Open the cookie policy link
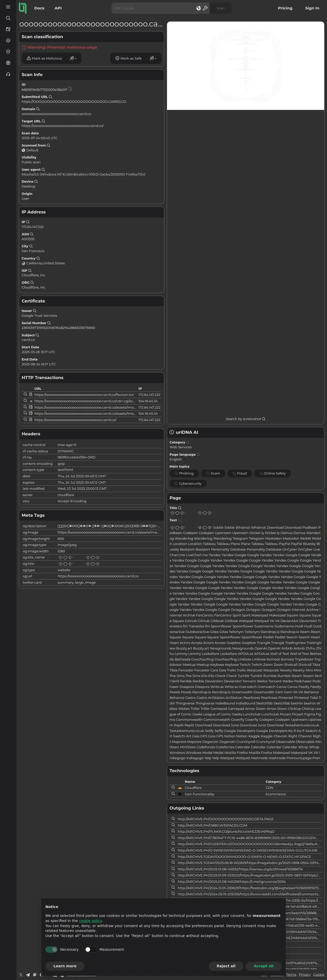The image size is (327, 980). pyautogui.click(x=91, y=921)
